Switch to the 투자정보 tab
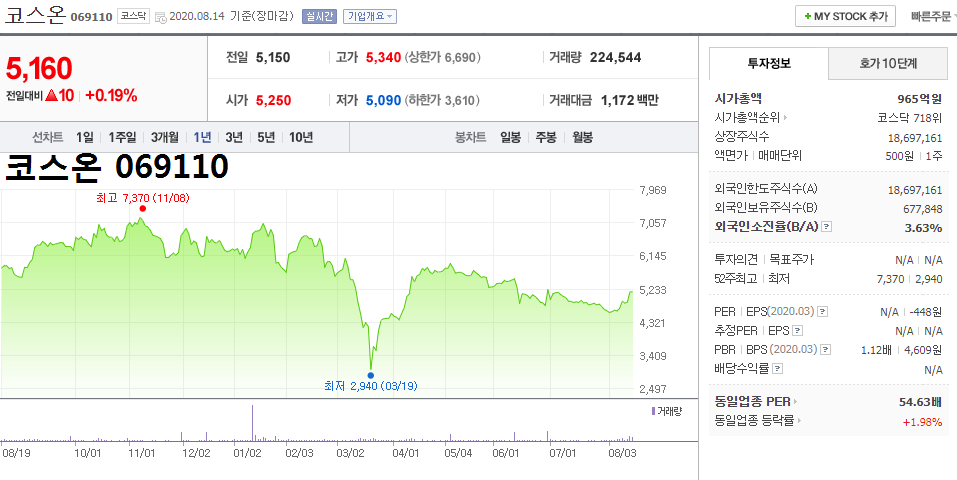 point(769,63)
